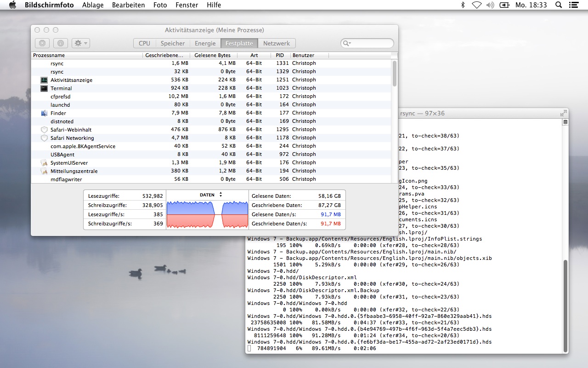This screenshot has height=368, width=588.
Task: Click the Bluetooth menu bar icon
Action: (x=463, y=5)
